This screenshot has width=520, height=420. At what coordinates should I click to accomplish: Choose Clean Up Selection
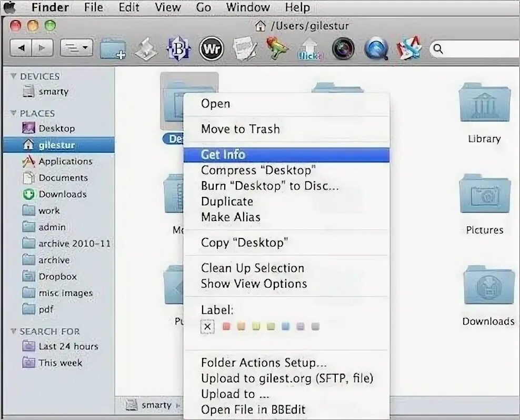pos(286,268)
